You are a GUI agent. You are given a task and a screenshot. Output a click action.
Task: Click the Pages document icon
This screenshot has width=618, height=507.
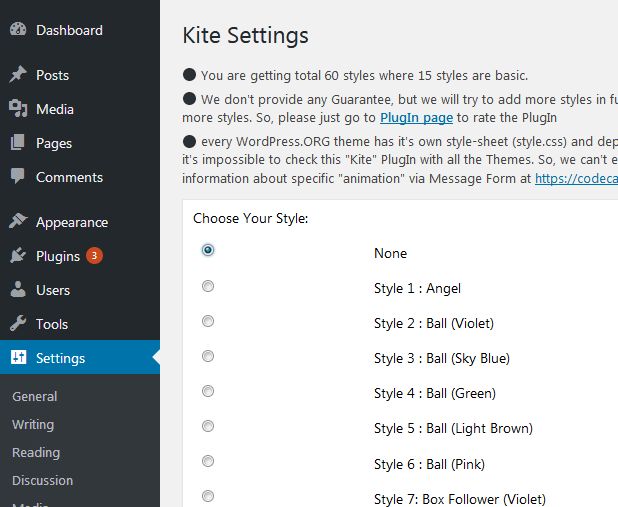click(x=18, y=143)
